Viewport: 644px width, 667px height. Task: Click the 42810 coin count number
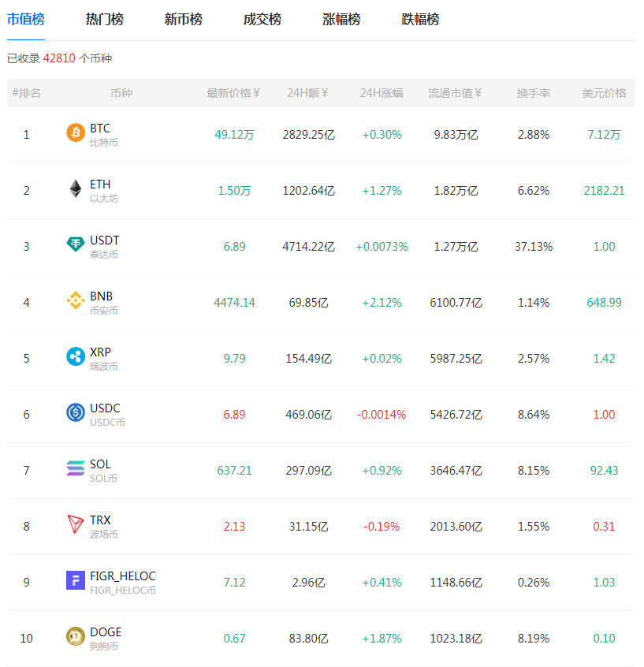click(59, 58)
